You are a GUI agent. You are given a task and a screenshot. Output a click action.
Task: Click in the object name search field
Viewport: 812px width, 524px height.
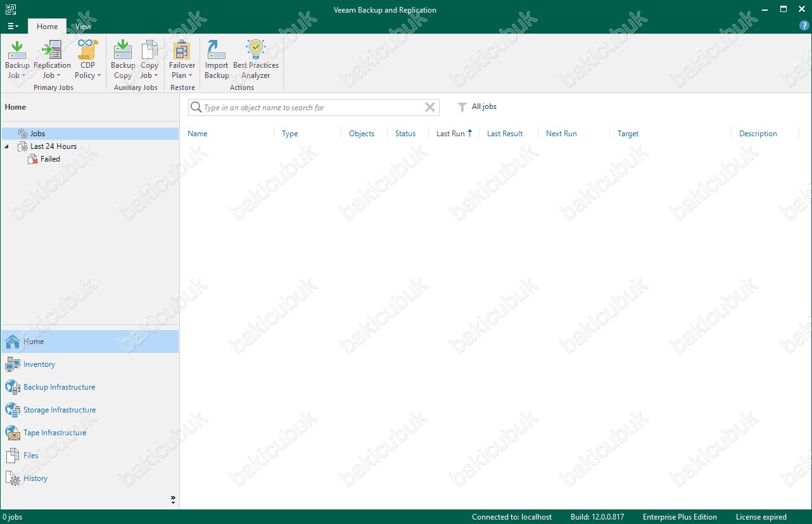coord(313,107)
